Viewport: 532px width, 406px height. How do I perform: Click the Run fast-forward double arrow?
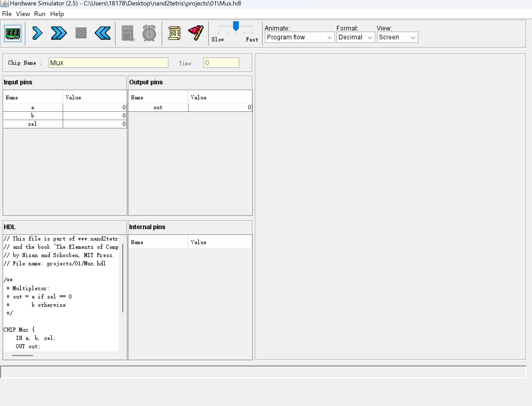(59, 33)
